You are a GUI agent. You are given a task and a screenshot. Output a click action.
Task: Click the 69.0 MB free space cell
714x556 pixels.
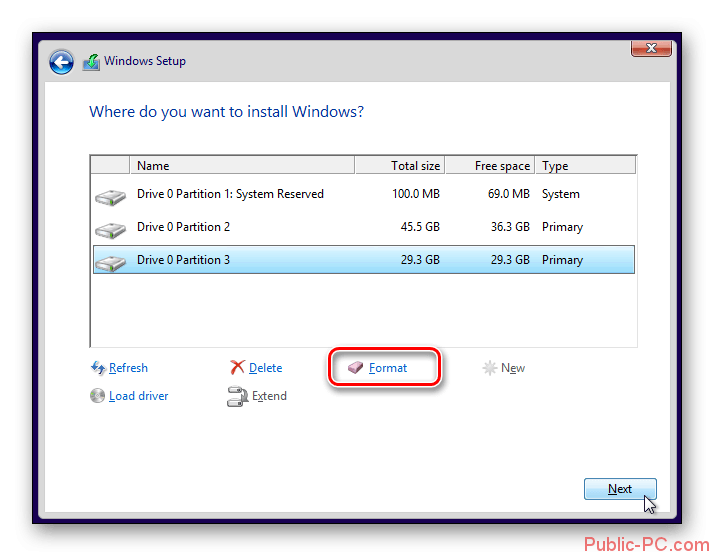click(x=509, y=194)
